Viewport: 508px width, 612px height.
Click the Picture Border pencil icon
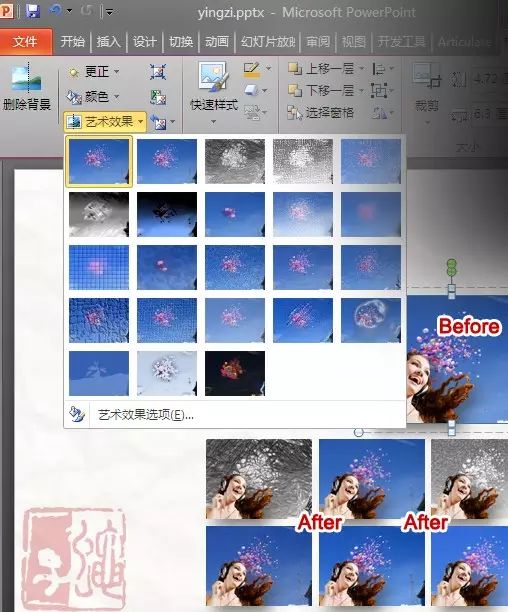click(252, 69)
